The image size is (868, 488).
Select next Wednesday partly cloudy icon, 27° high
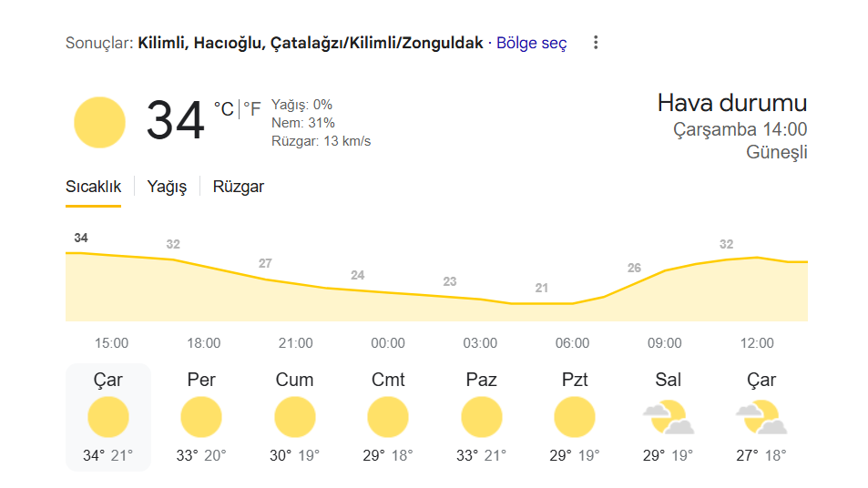point(761,418)
